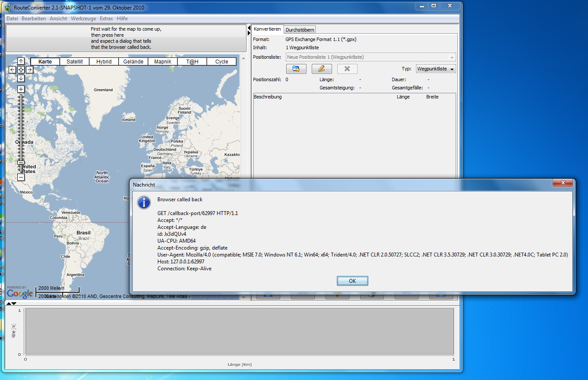Switch to the Durchstöbern tab
Viewport: 588px width, 380px height.
tap(300, 29)
